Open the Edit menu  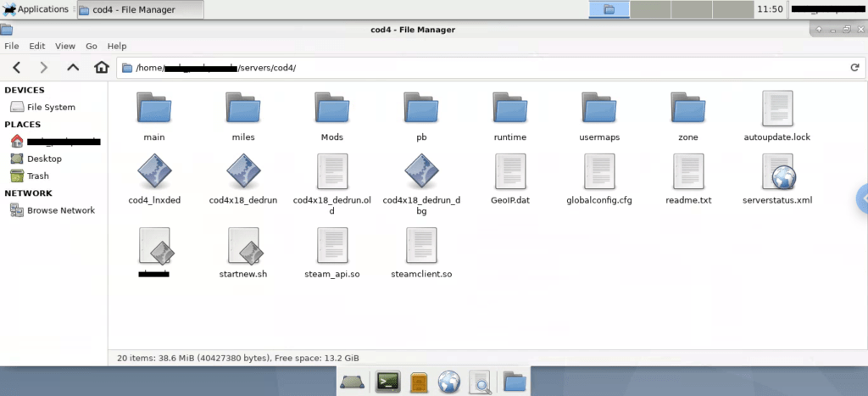click(37, 46)
